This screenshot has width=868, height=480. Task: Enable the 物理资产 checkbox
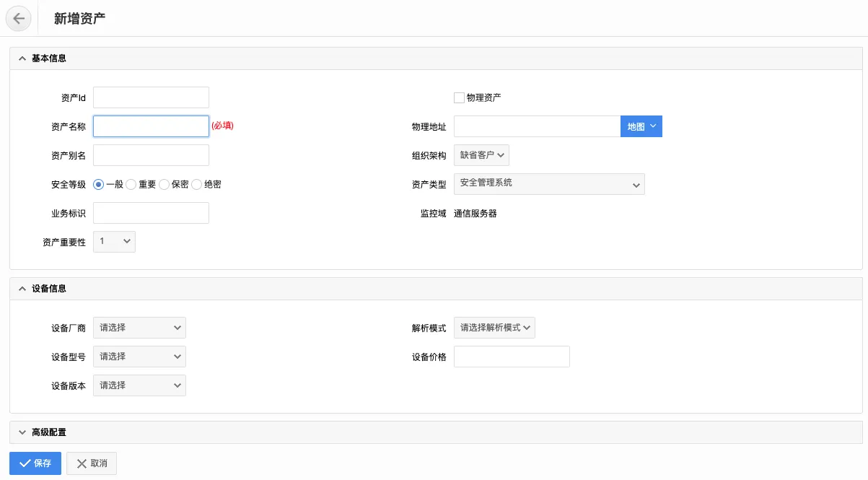pos(459,97)
